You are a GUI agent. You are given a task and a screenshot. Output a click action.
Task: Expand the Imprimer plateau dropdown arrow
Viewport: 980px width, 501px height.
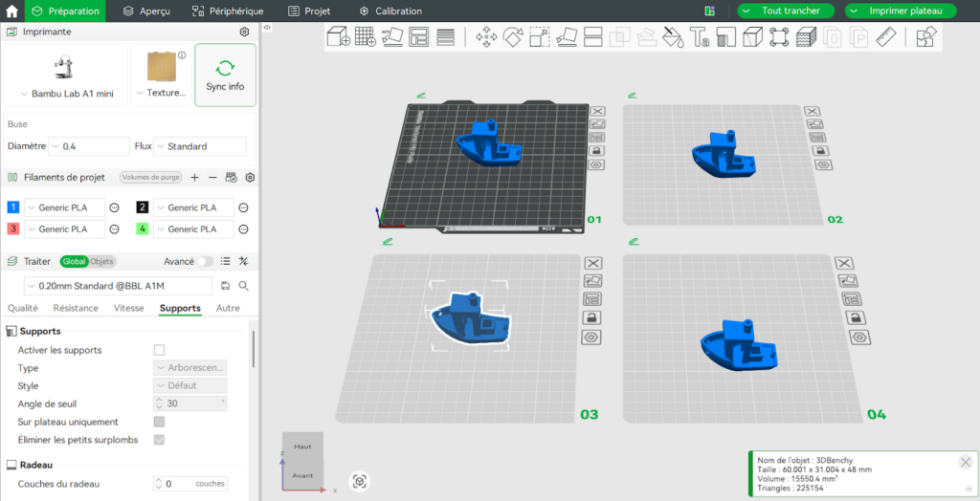coord(855,11)
